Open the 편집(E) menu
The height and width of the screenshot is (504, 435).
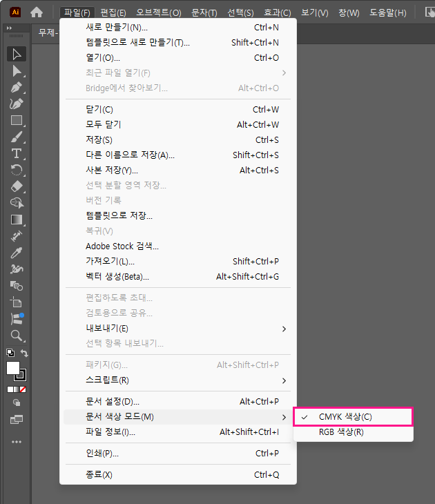pos(113,12)
